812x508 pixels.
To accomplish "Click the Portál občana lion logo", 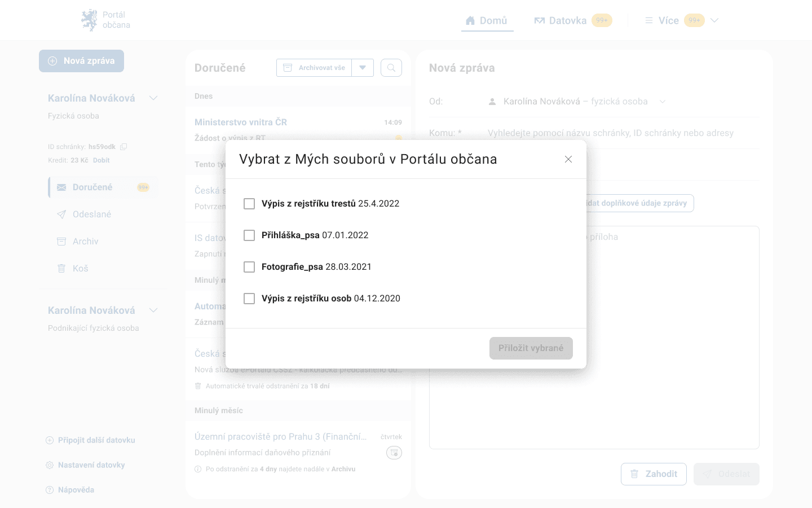I will 89,20.
